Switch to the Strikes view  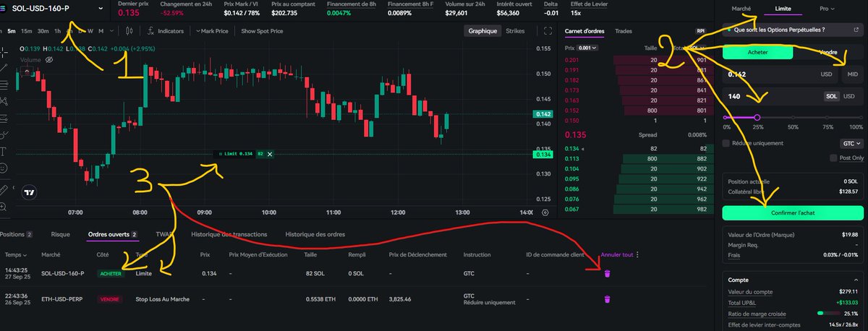coord(516,31)
